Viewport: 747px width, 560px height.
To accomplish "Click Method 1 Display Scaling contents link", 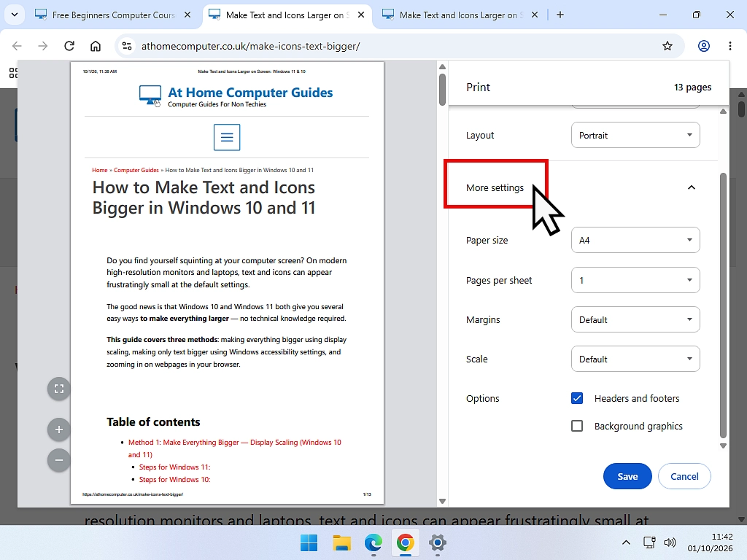I will [x=235, y=448].
